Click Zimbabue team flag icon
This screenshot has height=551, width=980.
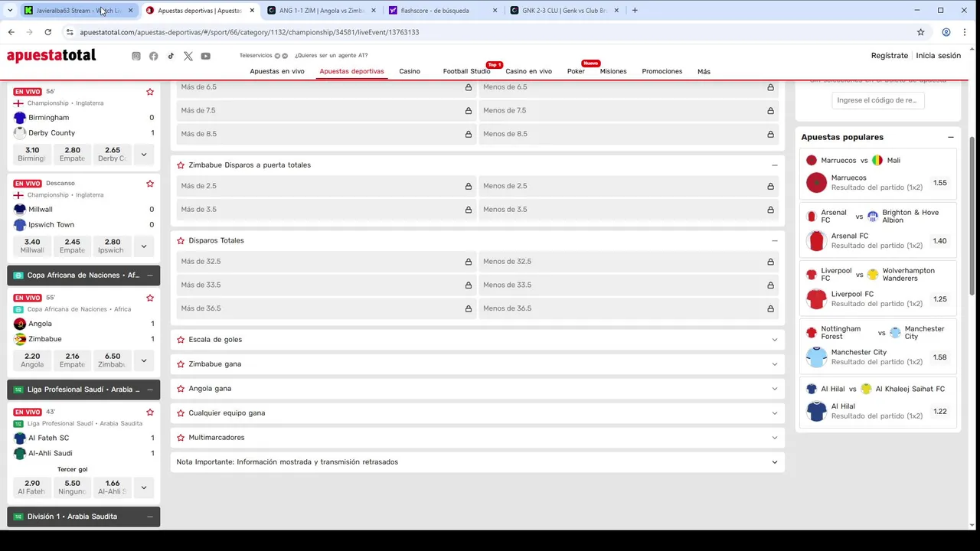pos(20,339)
